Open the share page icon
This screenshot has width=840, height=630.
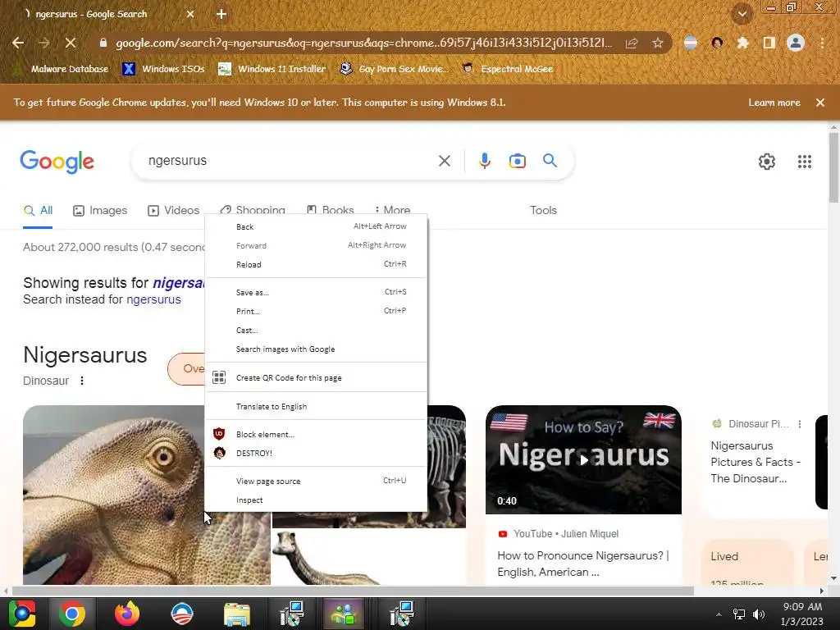pyautogui.click(x=632, y=43)
